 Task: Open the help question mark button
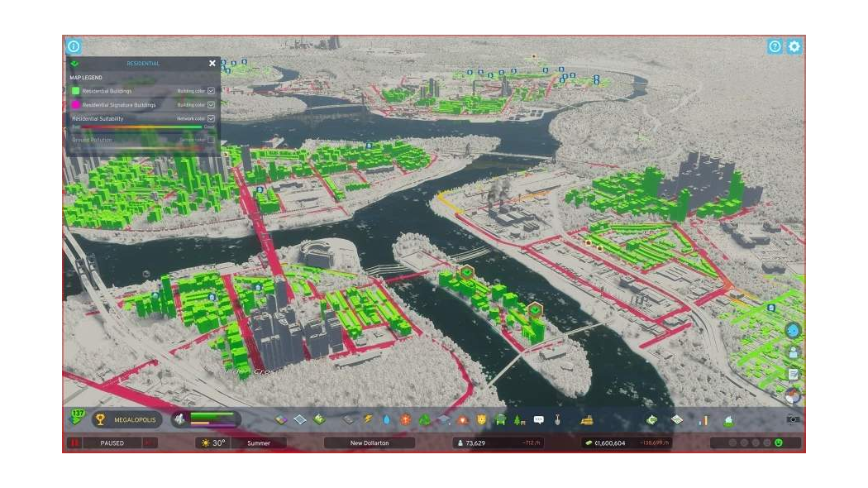(x=775, y=46)
